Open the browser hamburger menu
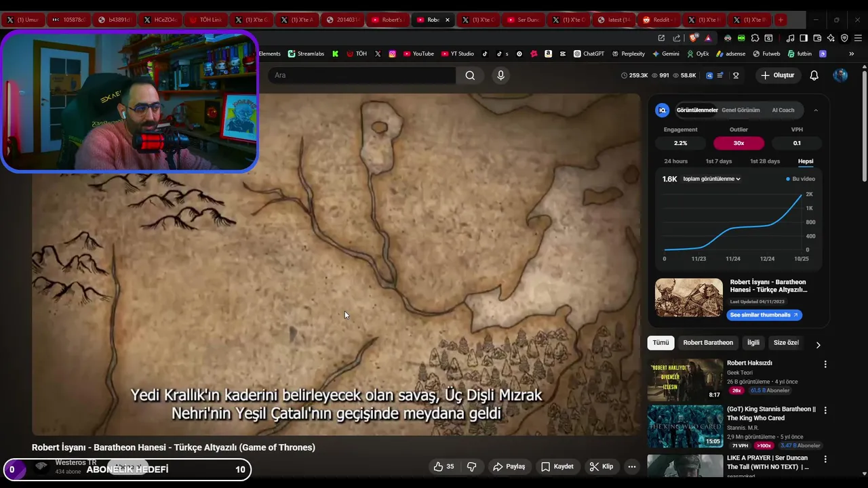868x488 pixels. (858, 38)
